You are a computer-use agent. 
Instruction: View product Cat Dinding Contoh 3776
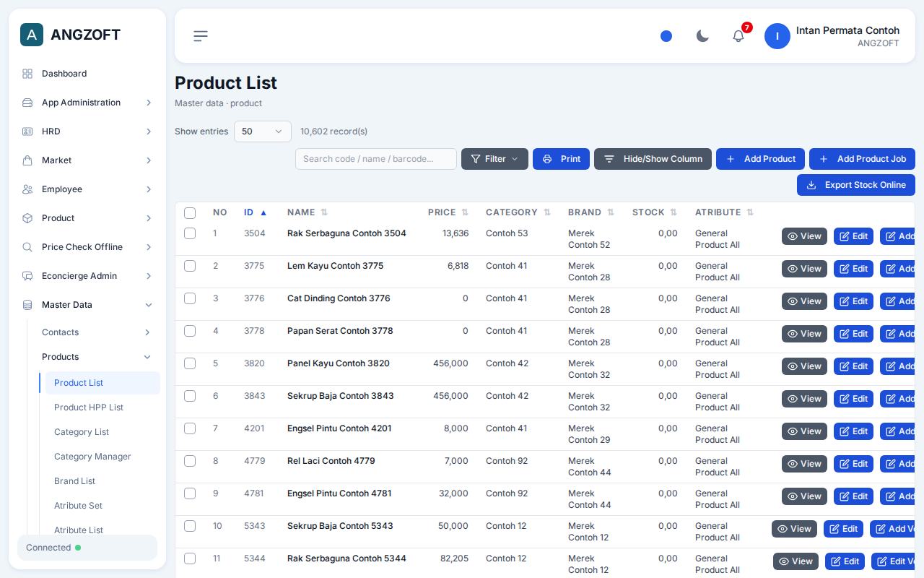pyautogui.click(x=804, y=301)
